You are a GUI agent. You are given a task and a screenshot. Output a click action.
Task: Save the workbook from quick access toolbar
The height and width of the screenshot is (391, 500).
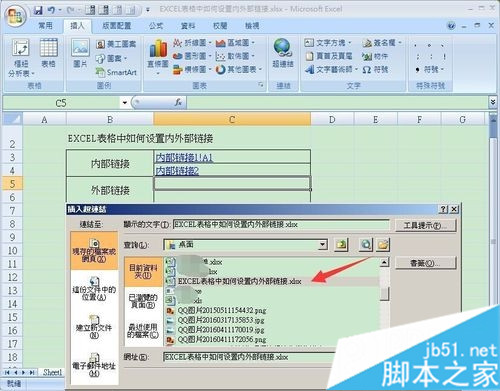[x=38, y=10]
